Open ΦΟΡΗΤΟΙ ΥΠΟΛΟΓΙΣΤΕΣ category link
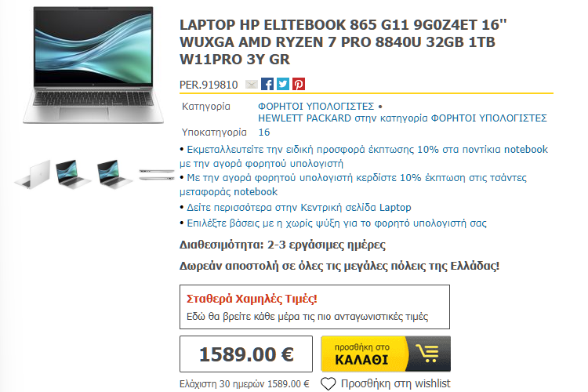The height and width of the screenshot is (392, 588). tap(316, 107)
